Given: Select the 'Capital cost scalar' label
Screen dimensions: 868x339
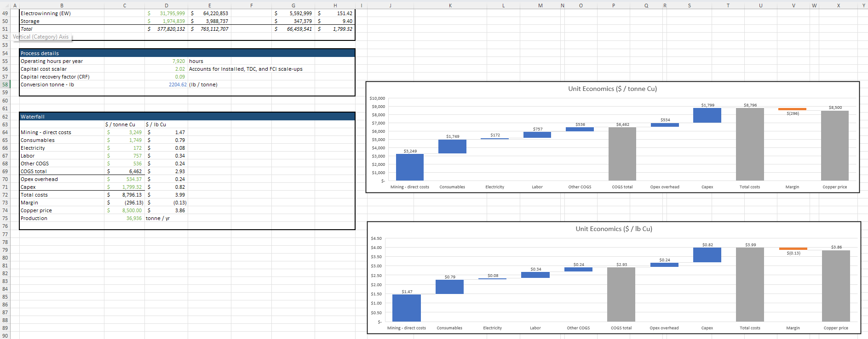Looking at the screenshot, I should tap(62, 69).
